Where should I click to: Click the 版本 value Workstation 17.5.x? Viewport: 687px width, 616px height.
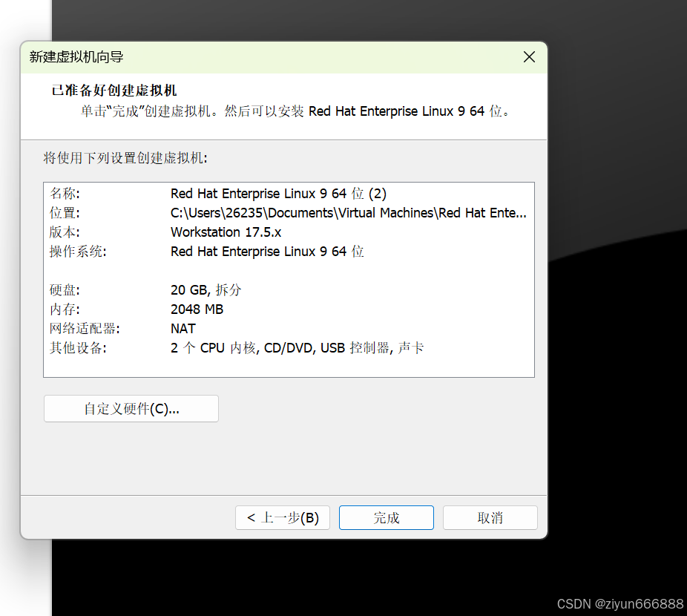[x=226, y=232]
